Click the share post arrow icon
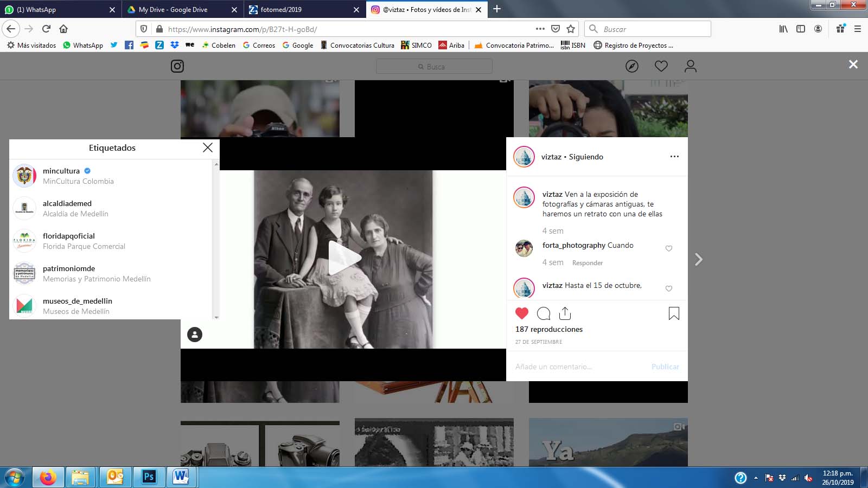This screenshot has height=488, width=868. pyautogui.click(x=565, y=313)
